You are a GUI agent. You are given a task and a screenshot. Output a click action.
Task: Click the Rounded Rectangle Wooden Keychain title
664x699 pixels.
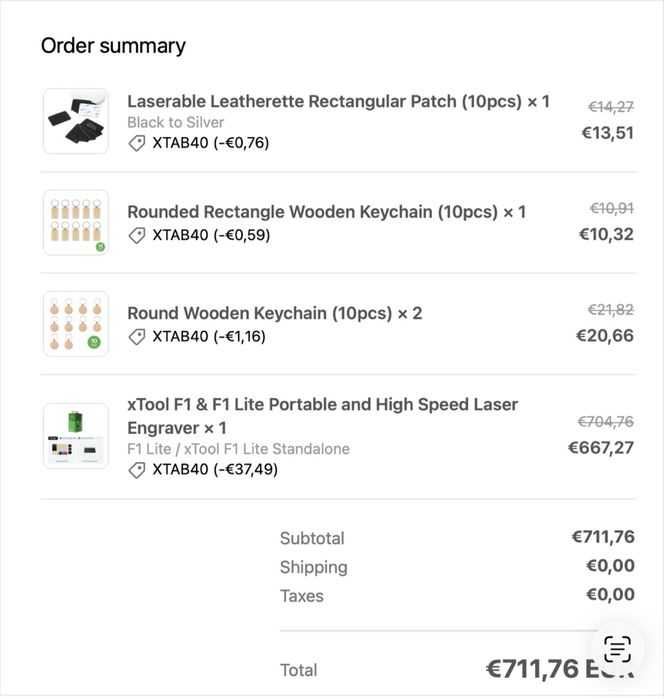pyautogui.click(x=326, y=212)
